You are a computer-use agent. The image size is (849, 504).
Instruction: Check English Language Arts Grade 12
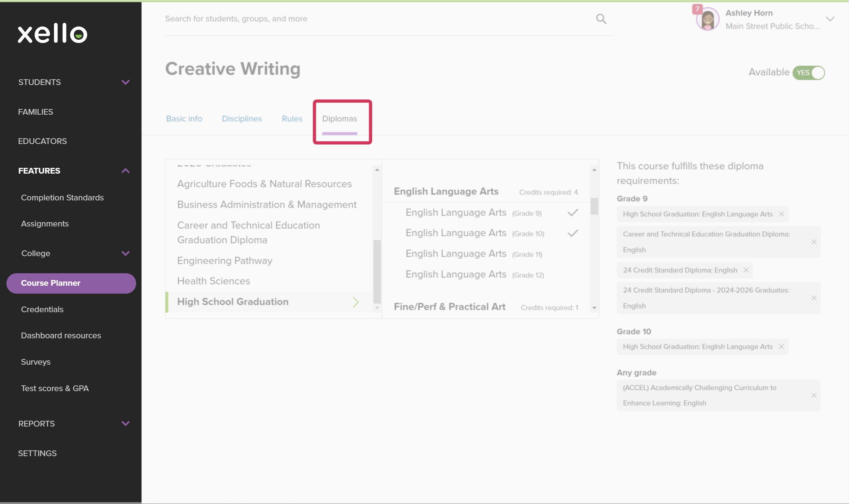[x=475, y=275]
